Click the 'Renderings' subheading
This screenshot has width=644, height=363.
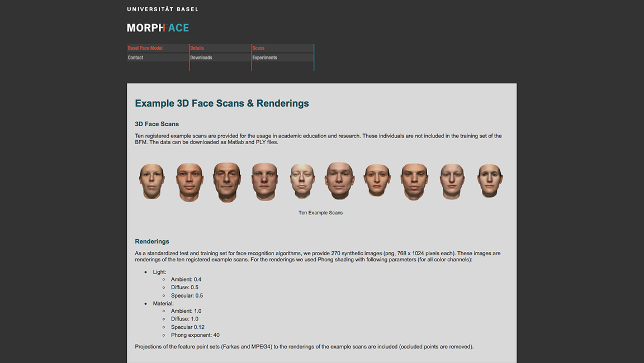152,242
